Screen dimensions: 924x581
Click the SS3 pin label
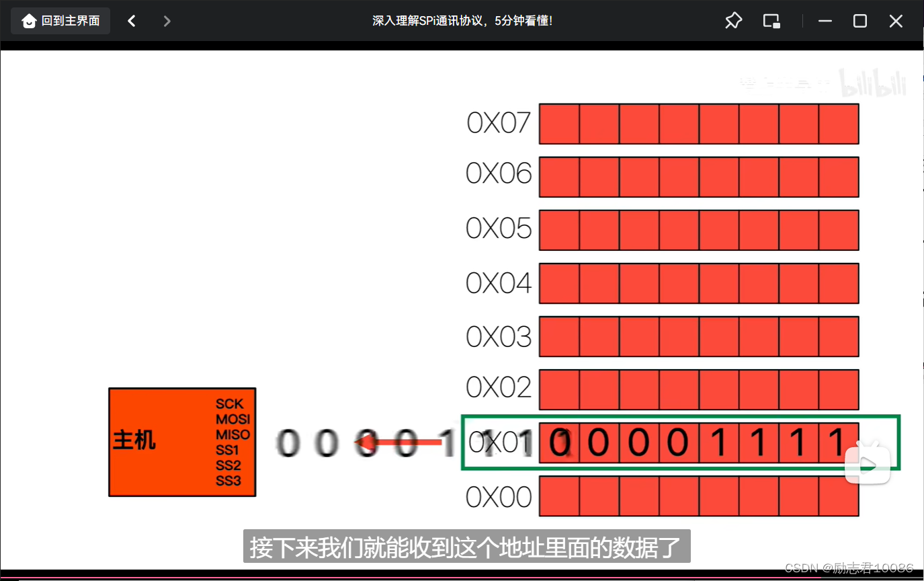coord(228,481)
